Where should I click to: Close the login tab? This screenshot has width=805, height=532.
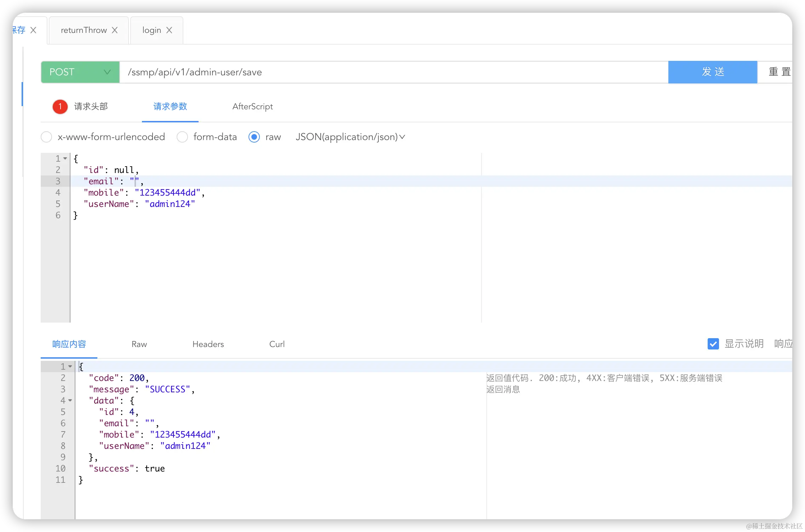(x=169, y=30)
